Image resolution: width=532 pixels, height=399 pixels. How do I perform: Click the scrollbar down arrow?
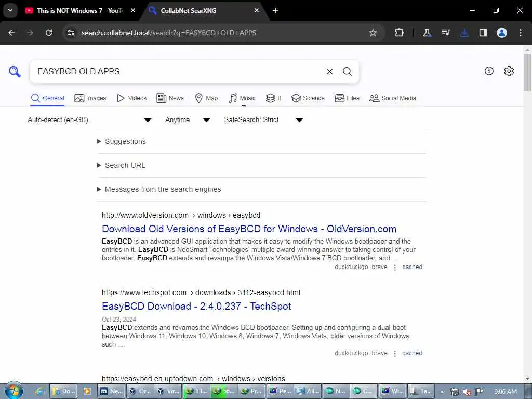coord(527,379)
